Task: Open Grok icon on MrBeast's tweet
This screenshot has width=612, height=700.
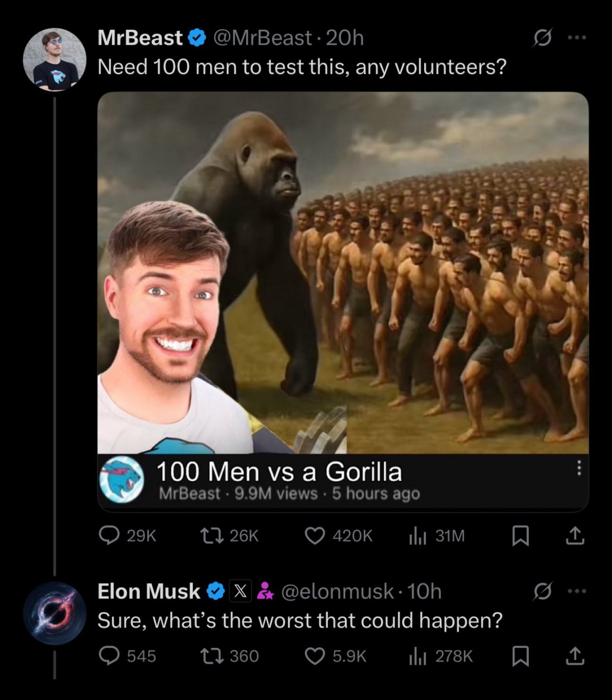Action: (542, 37)
